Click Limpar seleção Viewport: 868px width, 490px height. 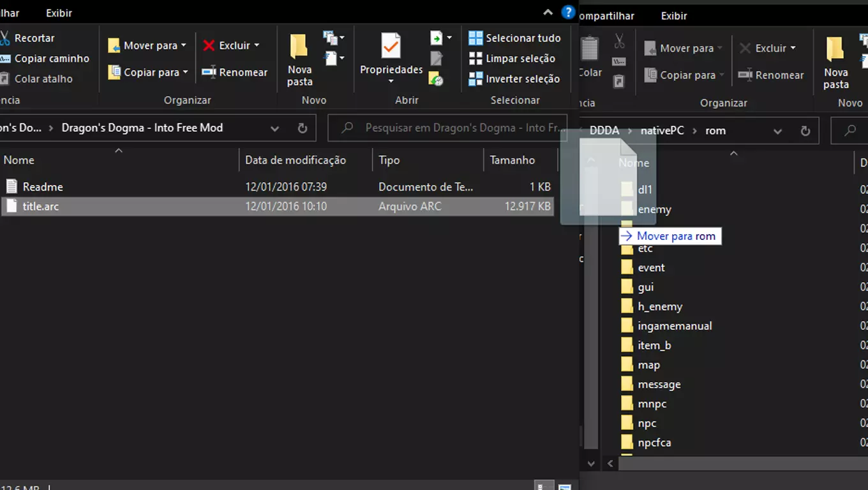[x=512, y=59]
